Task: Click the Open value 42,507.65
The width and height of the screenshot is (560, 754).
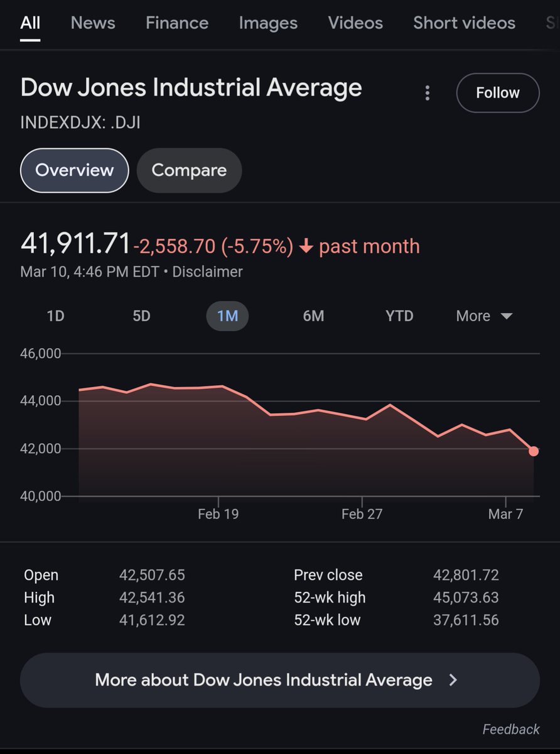Action: pos(152,575)
